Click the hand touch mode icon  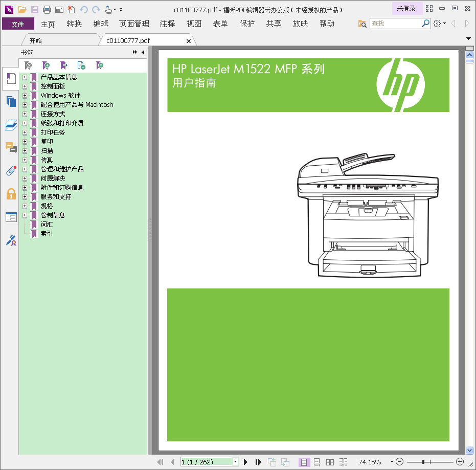coord(108,10)
